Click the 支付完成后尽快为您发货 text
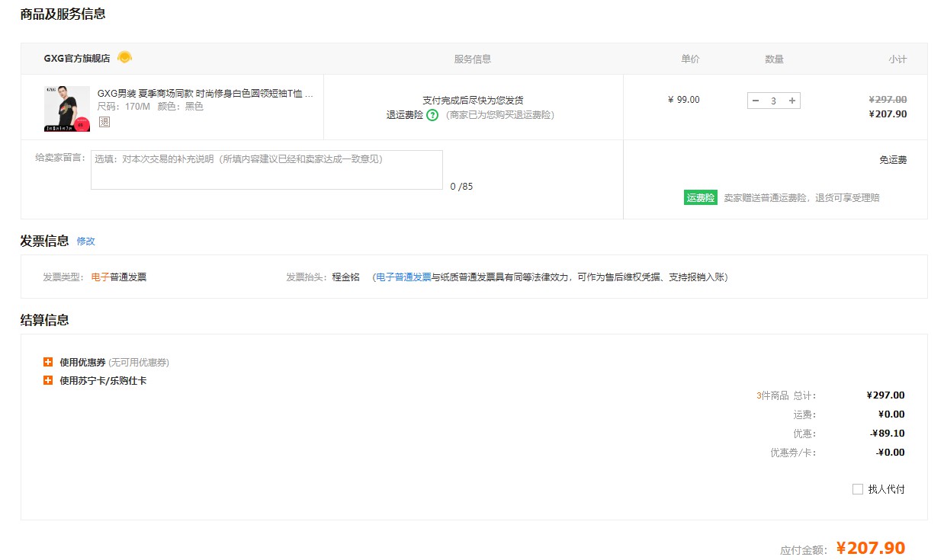The height and width of the screenshot is (560, 944). tap(473, 101)
